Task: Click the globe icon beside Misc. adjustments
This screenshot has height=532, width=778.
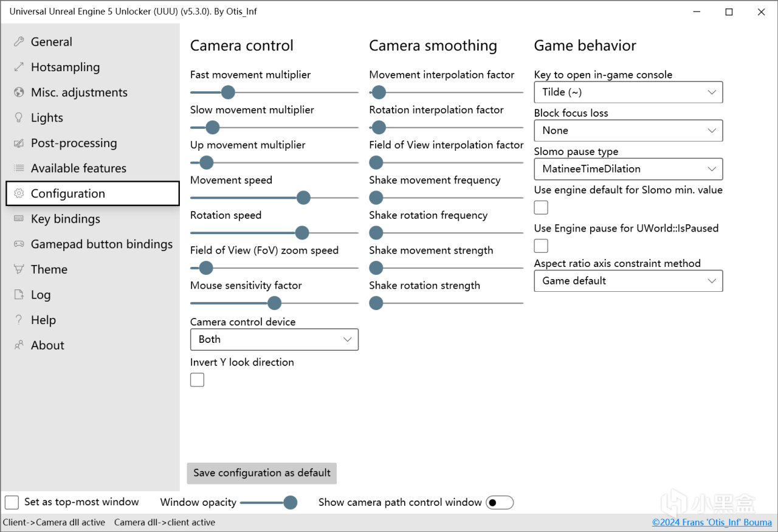Action: tap(19, 92)
